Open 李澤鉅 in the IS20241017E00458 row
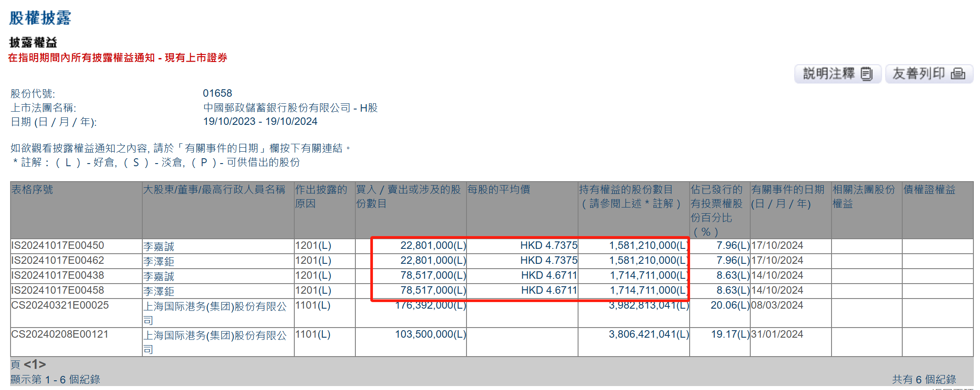The height and width of the screenshot is (390, 980). (x=159, y=292)
